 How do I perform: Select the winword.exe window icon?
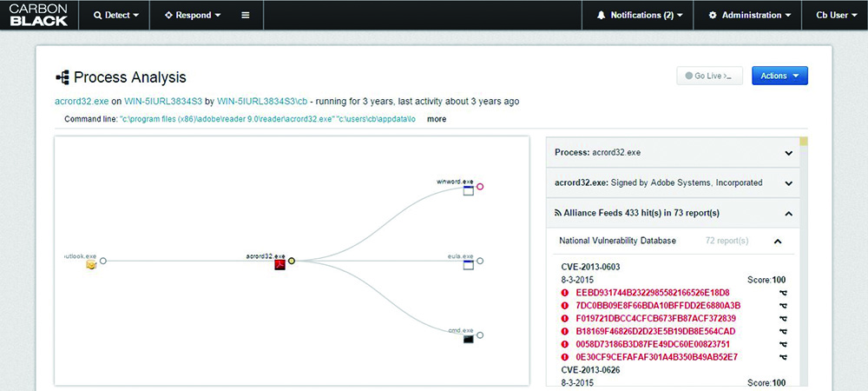tap(469, 190)
